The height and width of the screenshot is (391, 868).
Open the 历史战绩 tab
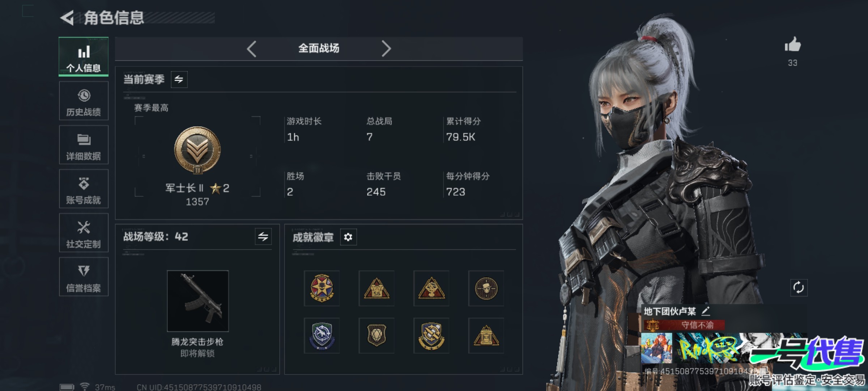(84, 101)
